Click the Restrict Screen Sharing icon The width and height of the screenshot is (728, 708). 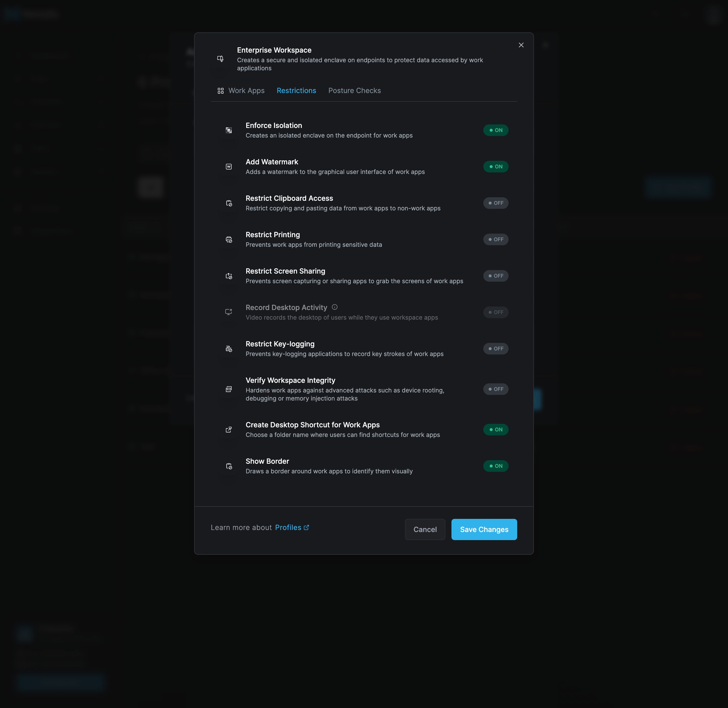[x=229, y=276]
